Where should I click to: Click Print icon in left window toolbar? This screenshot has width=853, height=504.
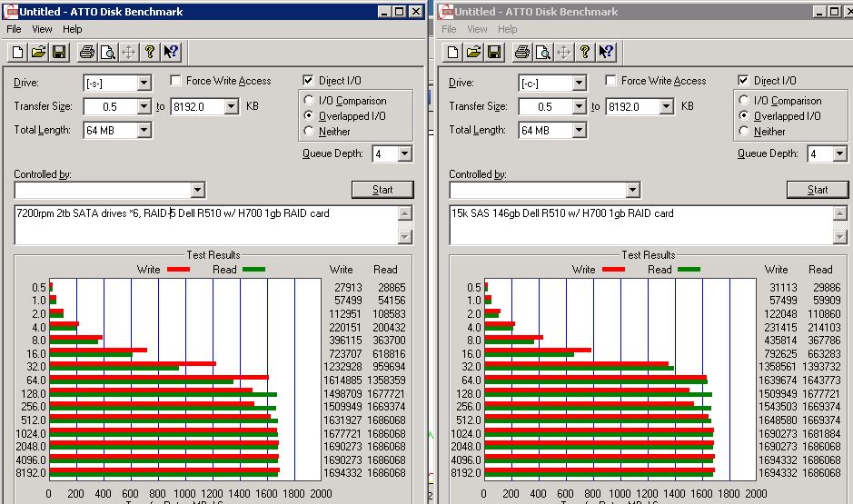click(x=87, y=52)
